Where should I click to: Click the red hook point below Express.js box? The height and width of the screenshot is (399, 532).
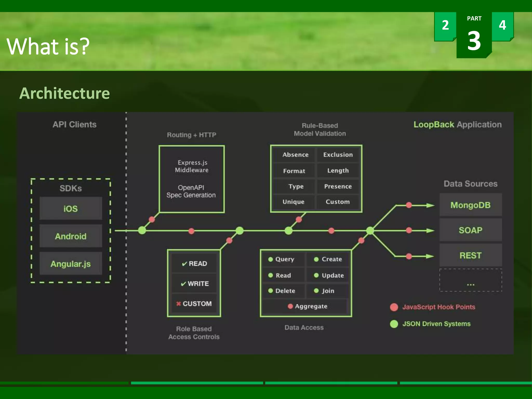coord(152,220)
